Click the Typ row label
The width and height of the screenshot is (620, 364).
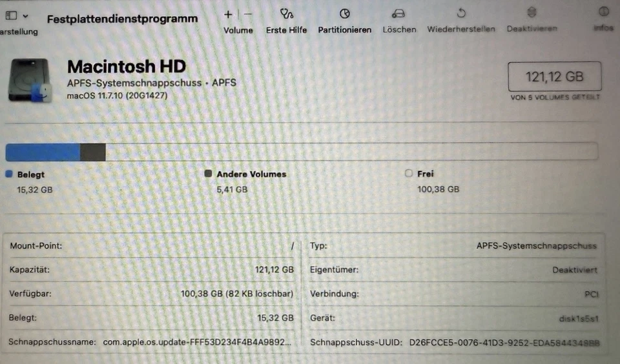point(318,246)
